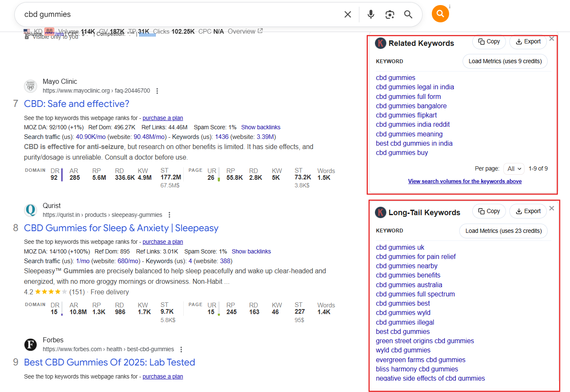Load Metrics using 23 credits
Viewport: 570px width, 392px height.
[503, 231]
